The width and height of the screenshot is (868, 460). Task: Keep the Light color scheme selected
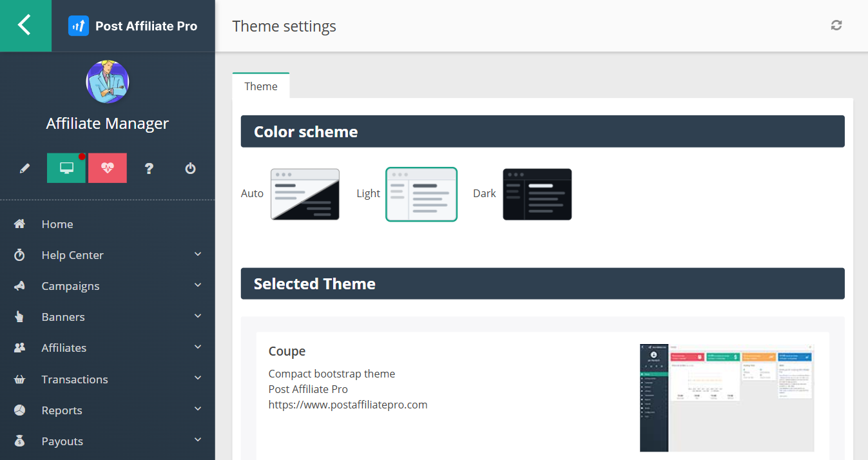pyautogui.click(x=421, y=194)
